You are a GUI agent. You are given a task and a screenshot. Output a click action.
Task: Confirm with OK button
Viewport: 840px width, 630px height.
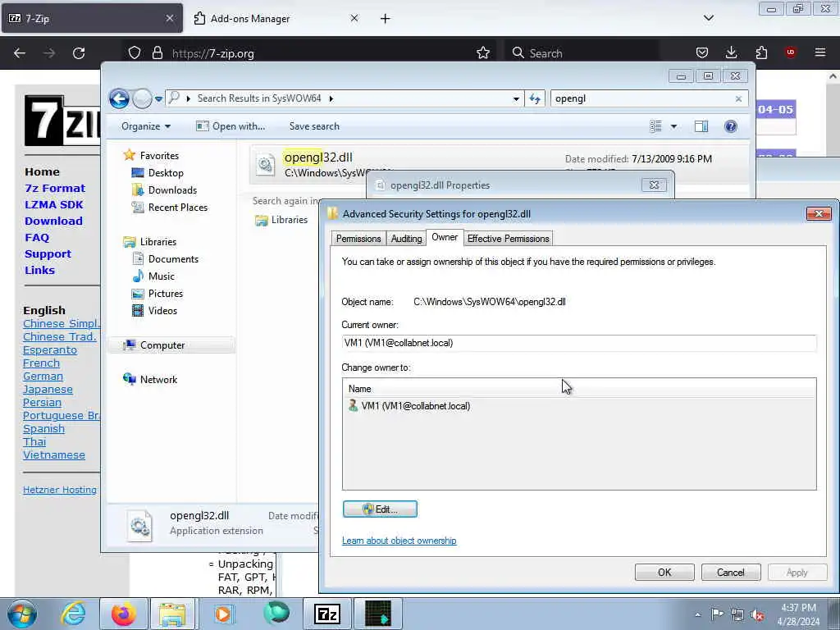[x=664, y=573]
